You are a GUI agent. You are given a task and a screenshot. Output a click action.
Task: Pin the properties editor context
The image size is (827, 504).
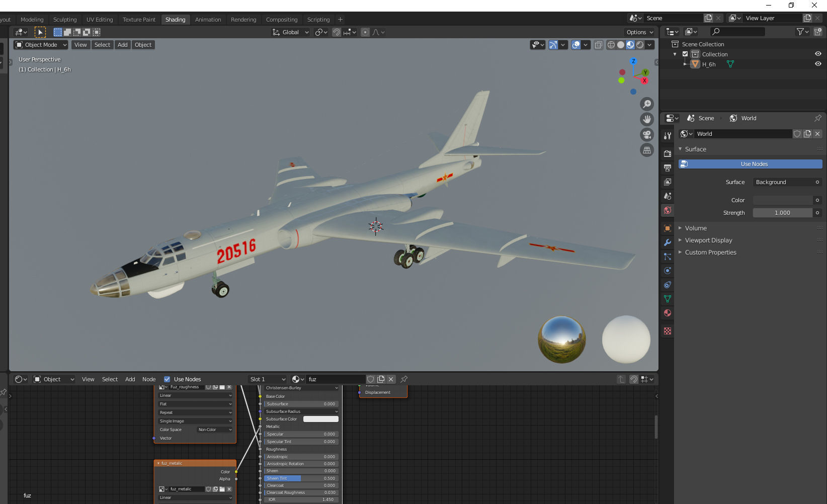click(x=818, y=118)
